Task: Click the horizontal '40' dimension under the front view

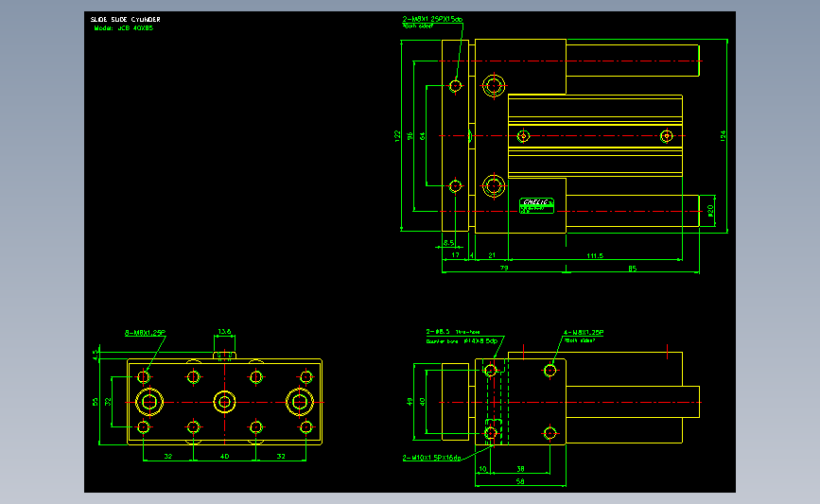Action: (x=224, y=457)
